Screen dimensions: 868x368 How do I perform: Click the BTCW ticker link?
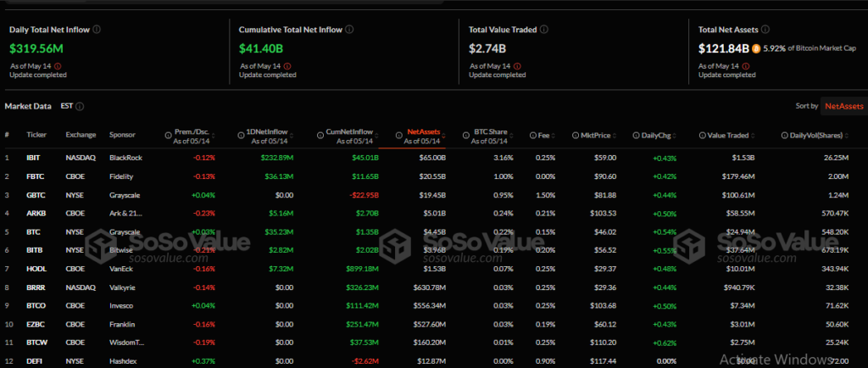(36, 343)
